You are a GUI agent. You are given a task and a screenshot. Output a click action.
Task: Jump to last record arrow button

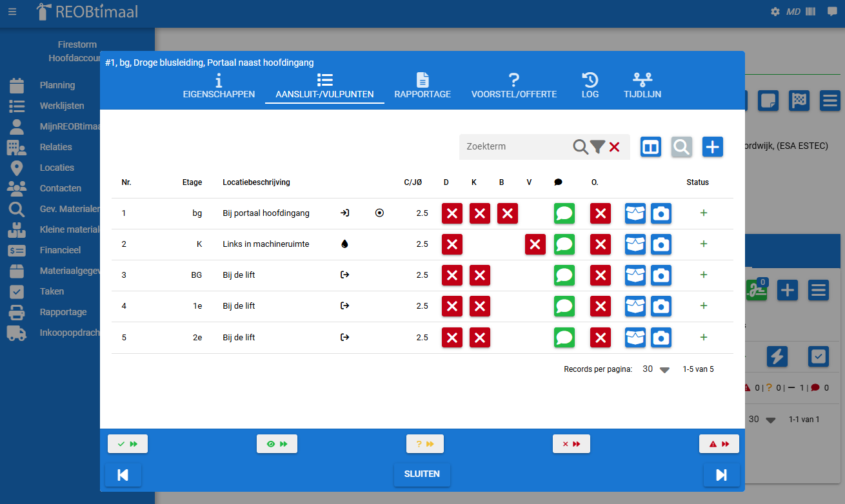click(x=721, y=475)
